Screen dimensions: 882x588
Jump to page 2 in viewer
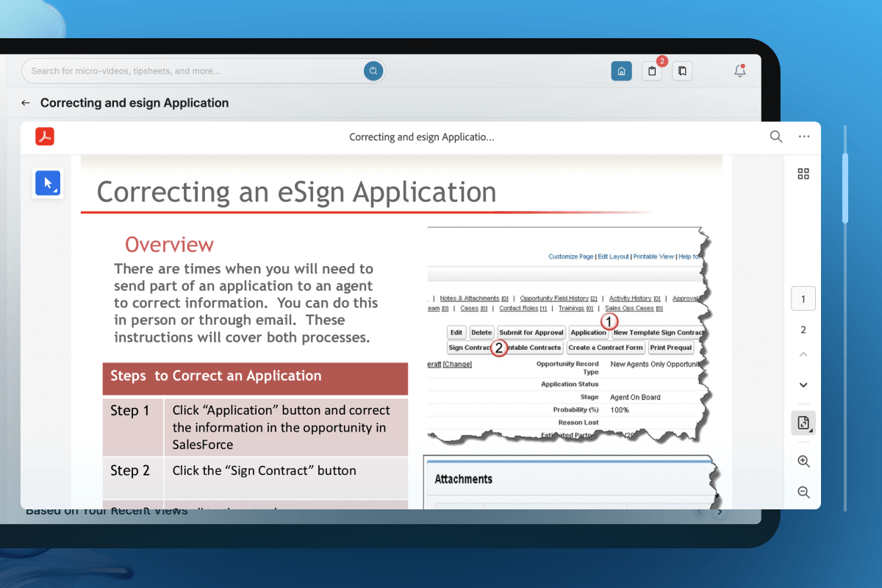click(803, 329)
